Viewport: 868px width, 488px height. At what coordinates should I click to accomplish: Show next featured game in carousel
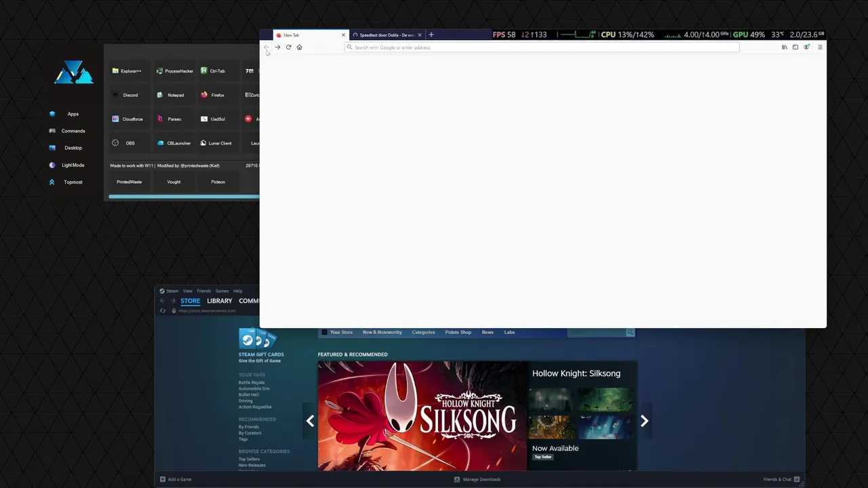click(x=644, y=421)
